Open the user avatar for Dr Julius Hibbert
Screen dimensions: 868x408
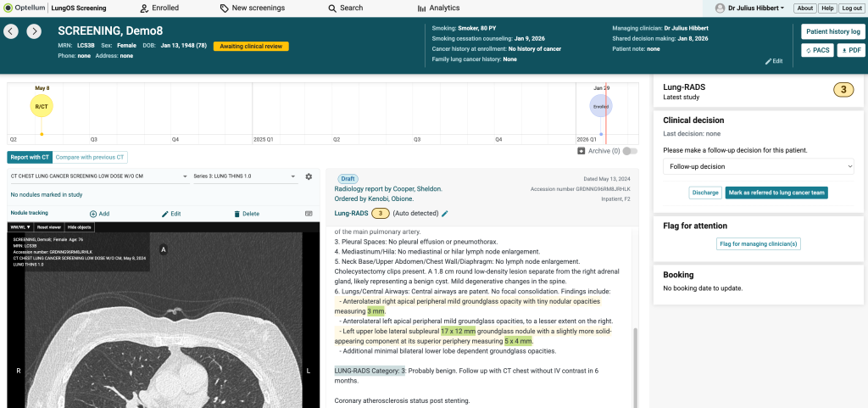tap(720, 8)
